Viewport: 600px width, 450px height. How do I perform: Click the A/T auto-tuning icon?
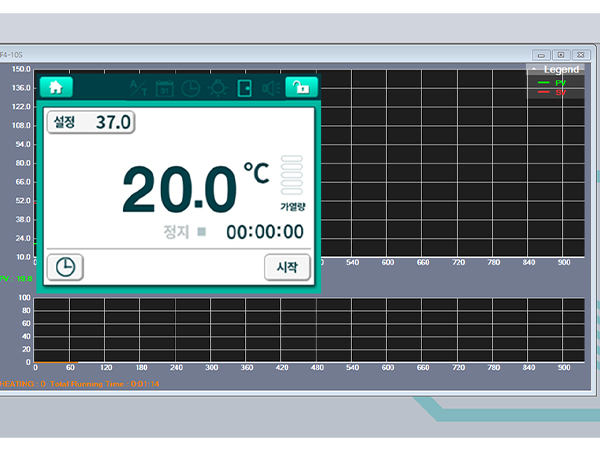click(138, 88)
